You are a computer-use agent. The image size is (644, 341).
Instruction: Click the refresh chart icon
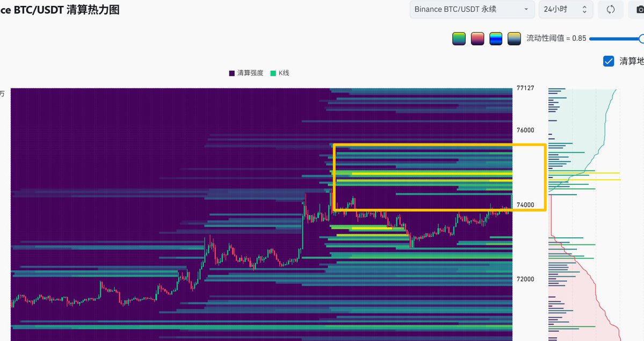[611, 10]
